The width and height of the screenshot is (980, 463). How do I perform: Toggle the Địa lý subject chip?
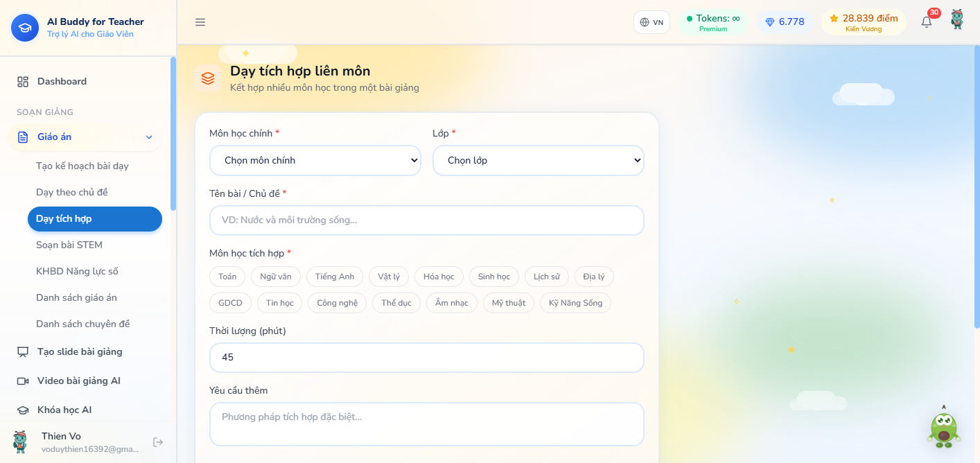[x=594, y=277]
